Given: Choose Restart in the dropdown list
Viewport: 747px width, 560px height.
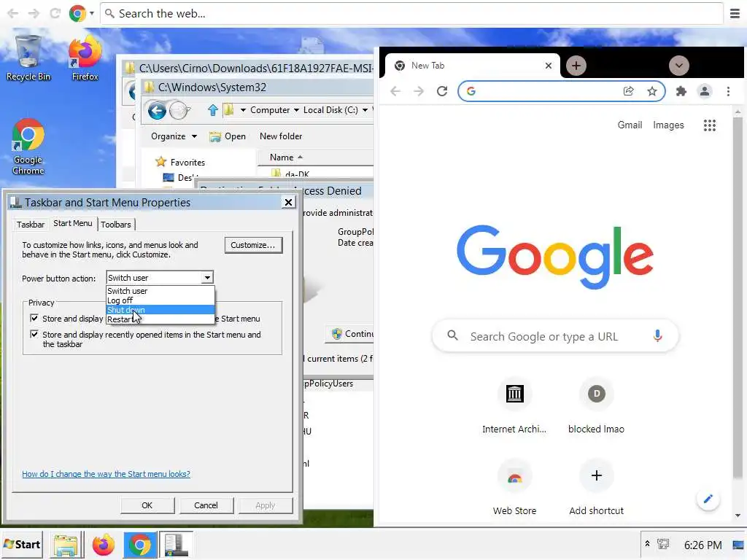Looking at the screenshot, I should click(x=160, y=319).
